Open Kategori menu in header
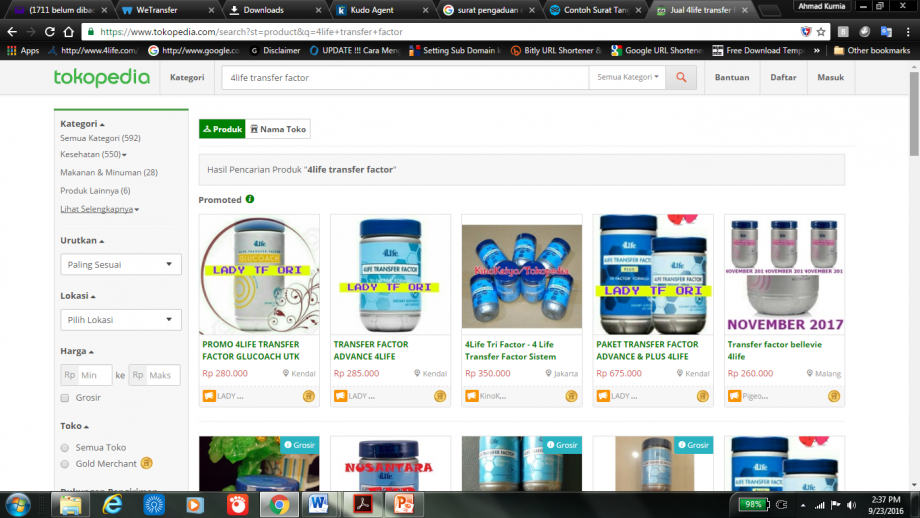 click(x=187, y=77)
